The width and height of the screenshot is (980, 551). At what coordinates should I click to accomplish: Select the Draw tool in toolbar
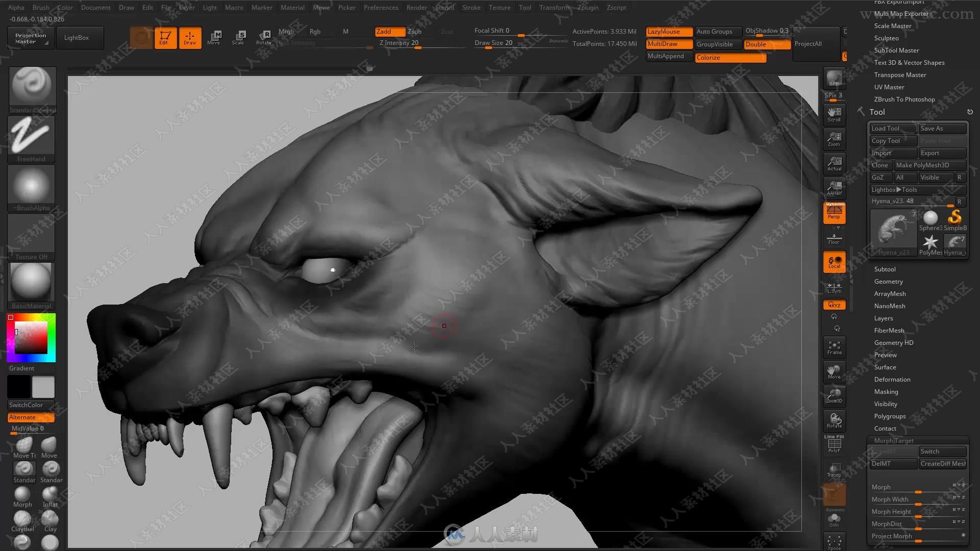coord(189,38)
